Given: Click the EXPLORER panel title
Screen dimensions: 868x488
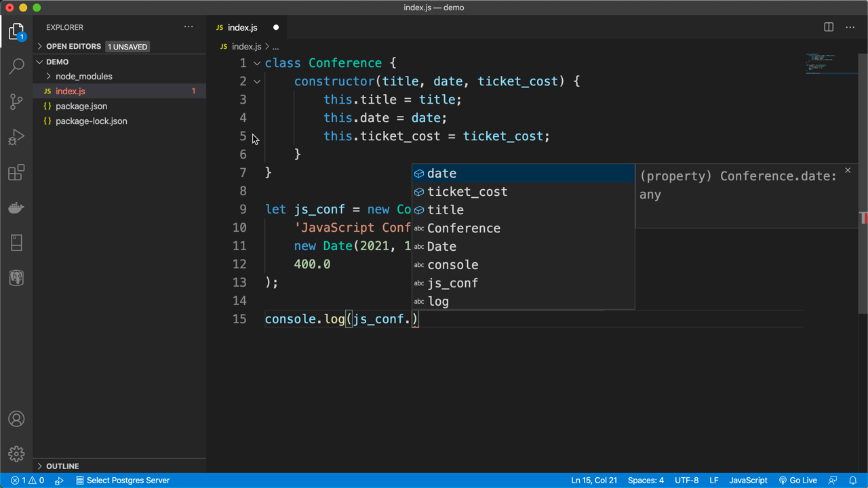Looking at the screenshot, I should [64, 27].
